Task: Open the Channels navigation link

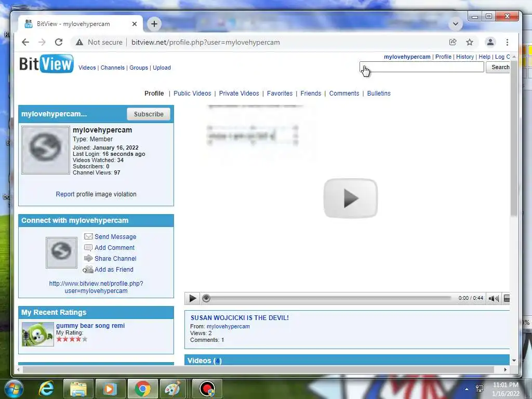Action: 112,68
